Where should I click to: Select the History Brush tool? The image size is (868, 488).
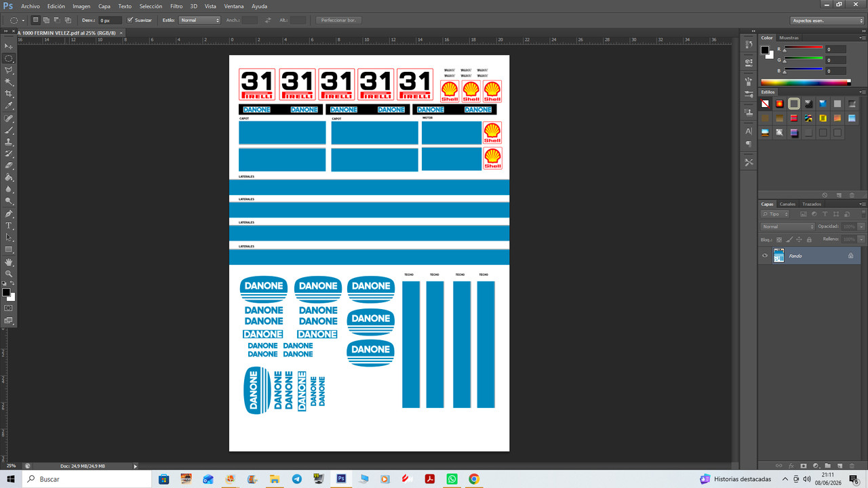click(9, 154)
